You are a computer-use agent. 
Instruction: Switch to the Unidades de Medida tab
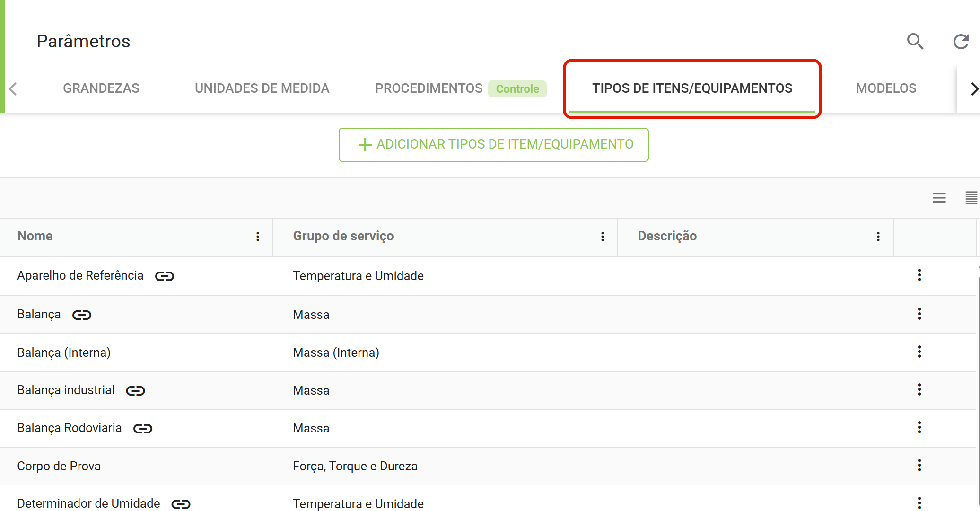pos(262,88)
